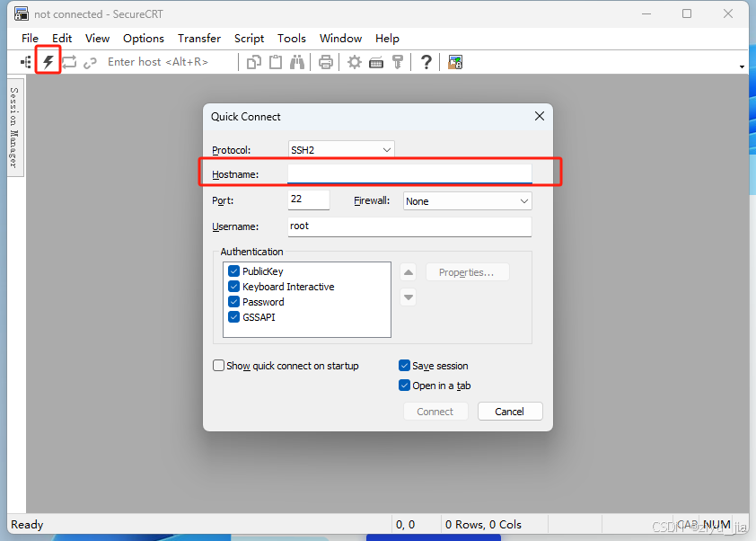Toggle the PublicKey authentication checkbox
Viewport: 756px width, 541px height.
coord(233,271)
